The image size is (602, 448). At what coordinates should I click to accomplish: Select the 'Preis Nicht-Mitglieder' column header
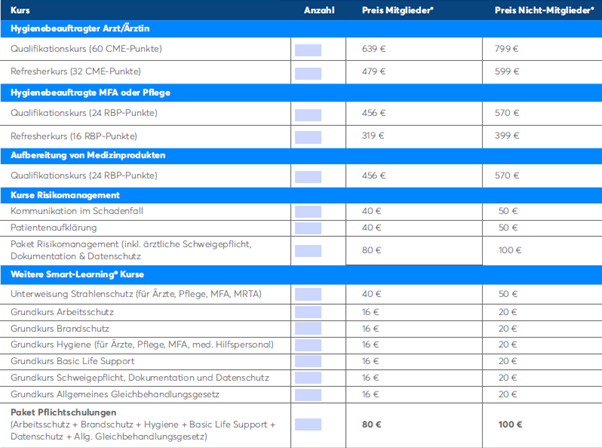click(544, 10)
